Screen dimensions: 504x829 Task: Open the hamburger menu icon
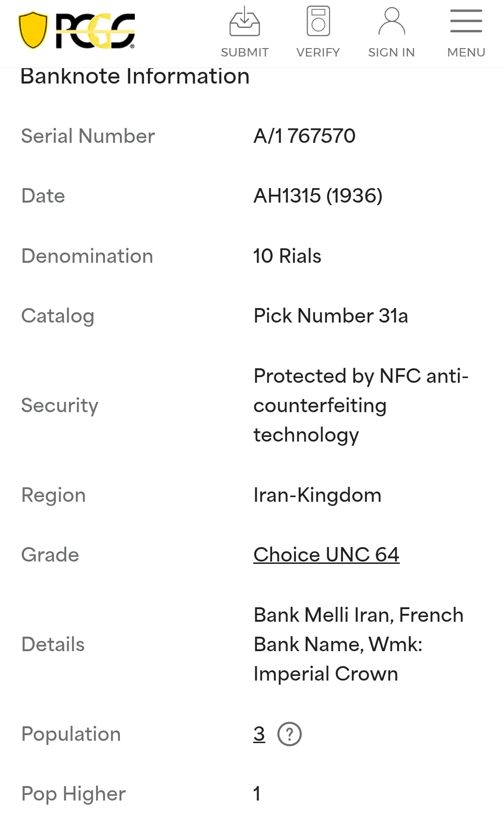(466, 21)
